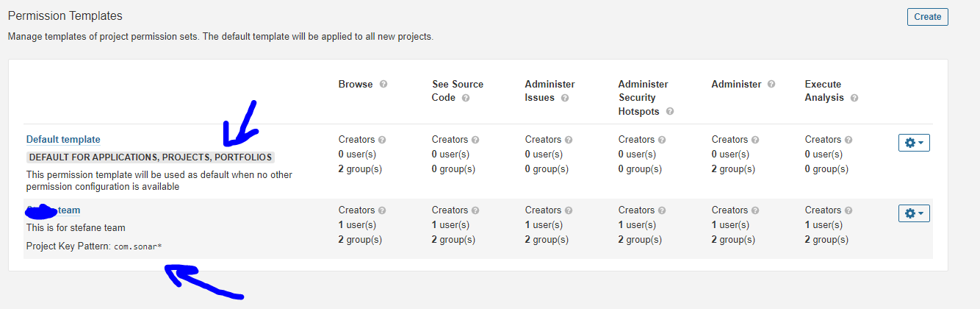The image size is (980, 309).
Task: Click help icon next to Administer header
Action: tap(771, 85)
